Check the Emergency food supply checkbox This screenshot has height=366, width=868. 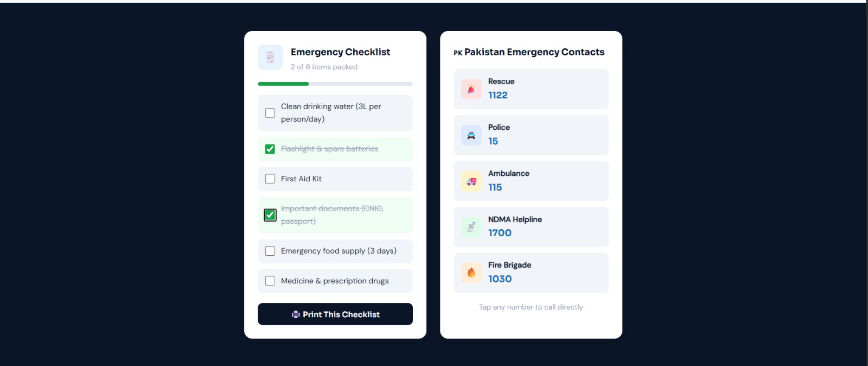coord(270,251)
